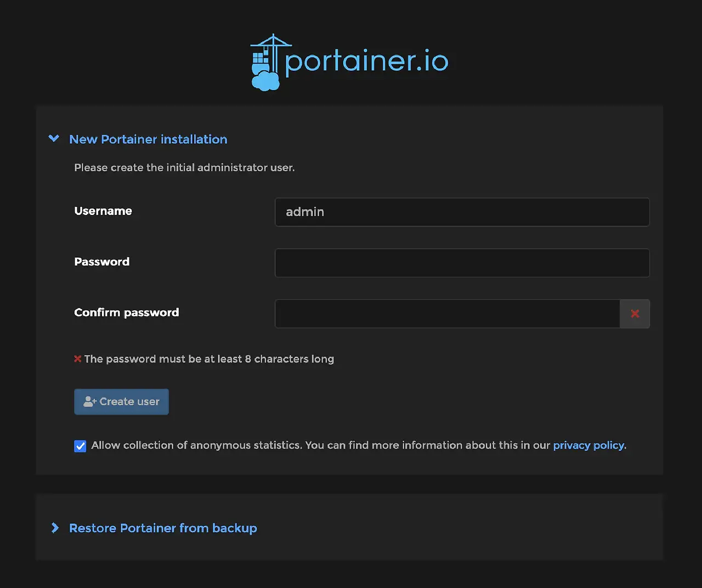Click 'Allow collection of anonymous statistics' text
Screen dimensions: 702x588
[x=196, y=445]
